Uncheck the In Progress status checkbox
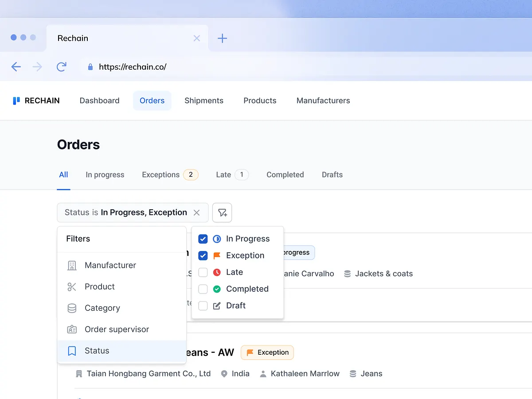The height and width of the screenshot is (399, 532). coord(203,239)
